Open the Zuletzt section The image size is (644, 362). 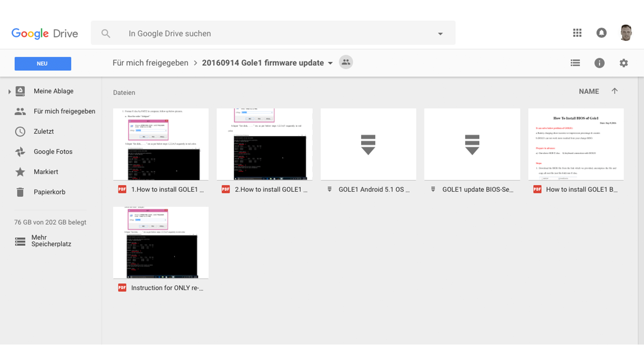tap(44, 131)
